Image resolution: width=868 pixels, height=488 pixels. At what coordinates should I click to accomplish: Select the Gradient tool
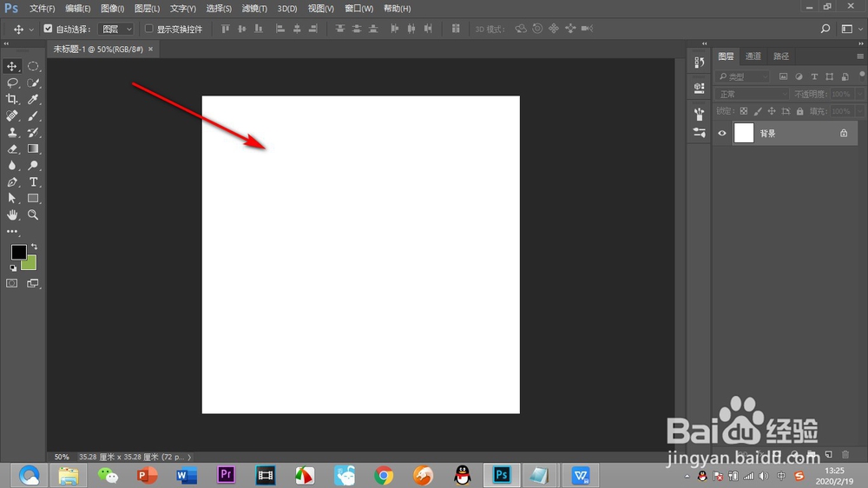click(33, 149)
